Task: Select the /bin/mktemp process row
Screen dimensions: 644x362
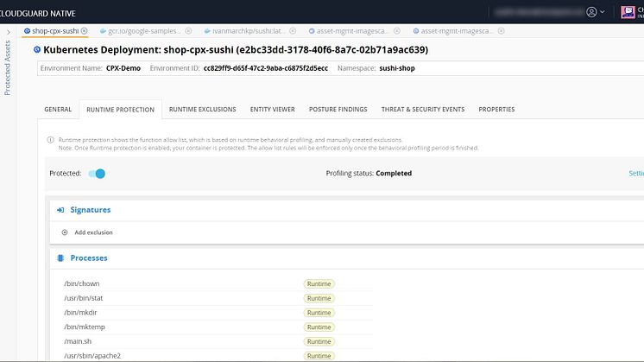Action: [218, 327]
